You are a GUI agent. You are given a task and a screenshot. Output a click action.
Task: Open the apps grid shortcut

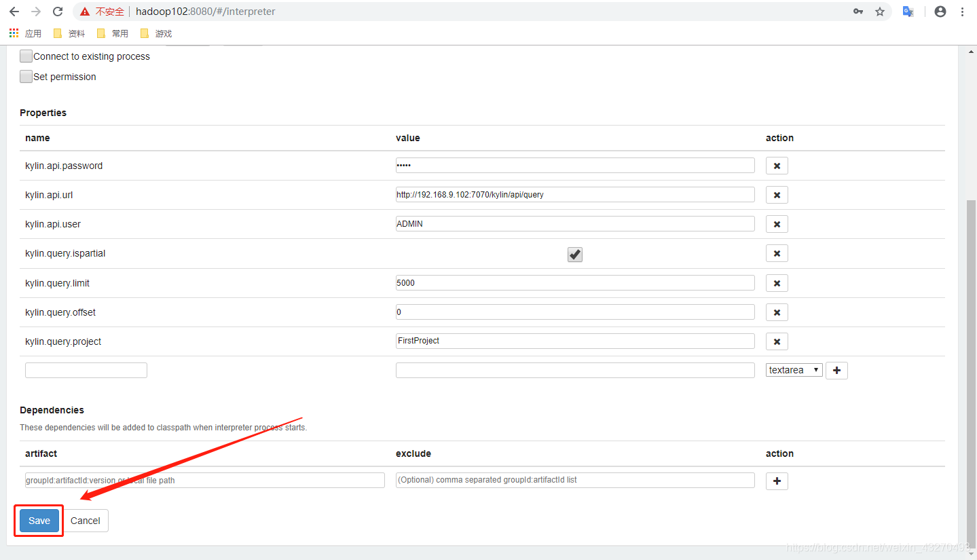(14, 33)
